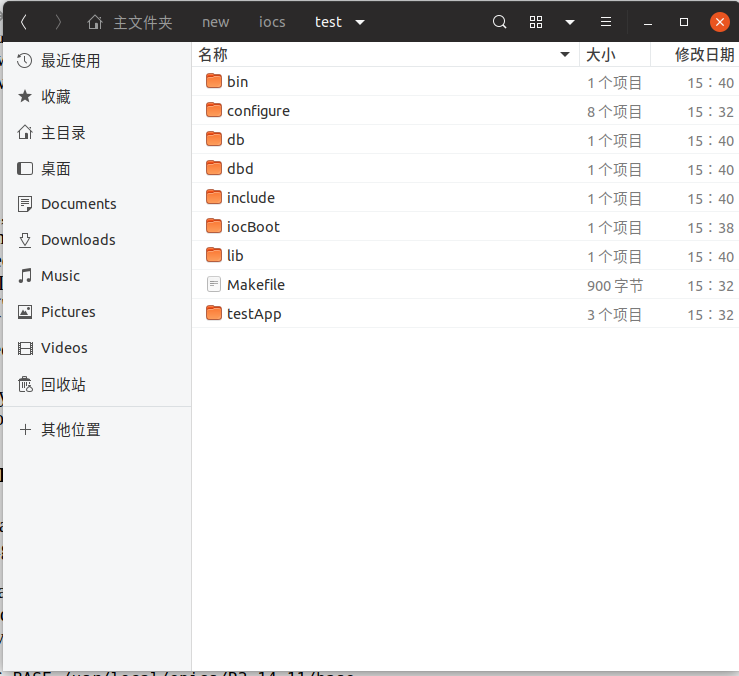739x676 pixels.
Task: Select the iocBoot folder
Action: pyautogui.click(x=253, y=227)
